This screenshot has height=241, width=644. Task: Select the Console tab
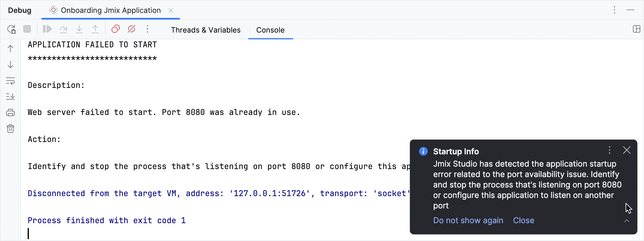click(x=270, y=30)
